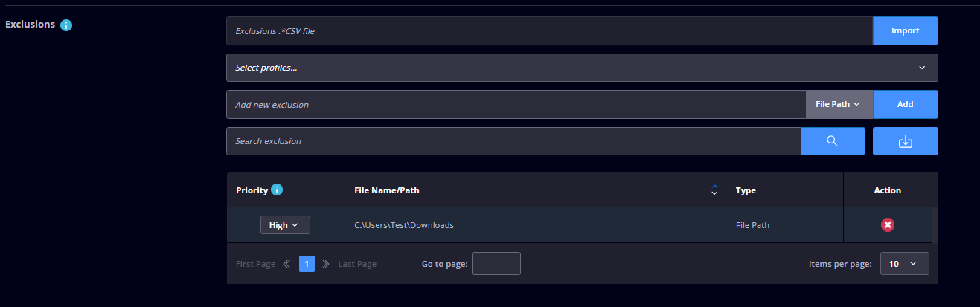Delete the C:\Users\Test\Downloads exclusion
This screenshot has width=980, height=307.
[888, 224]
